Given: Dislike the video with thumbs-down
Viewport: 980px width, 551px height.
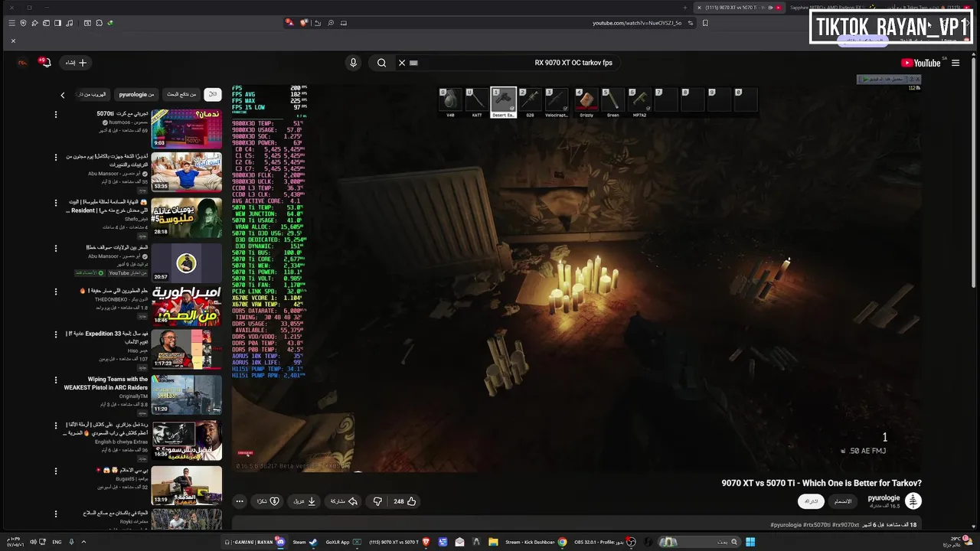Looking at the screenshot, I should coord(377,501).
